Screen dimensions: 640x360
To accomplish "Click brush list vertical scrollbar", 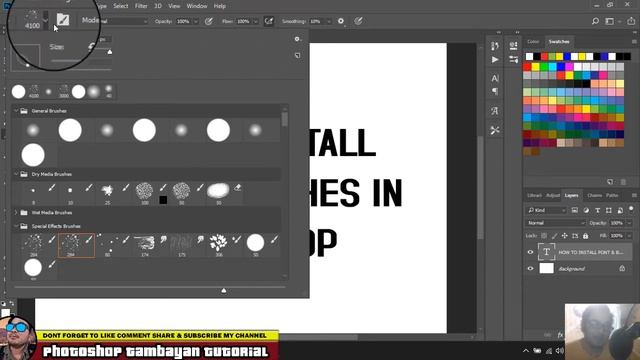I will pyautogui.click(x=284, y=119).
